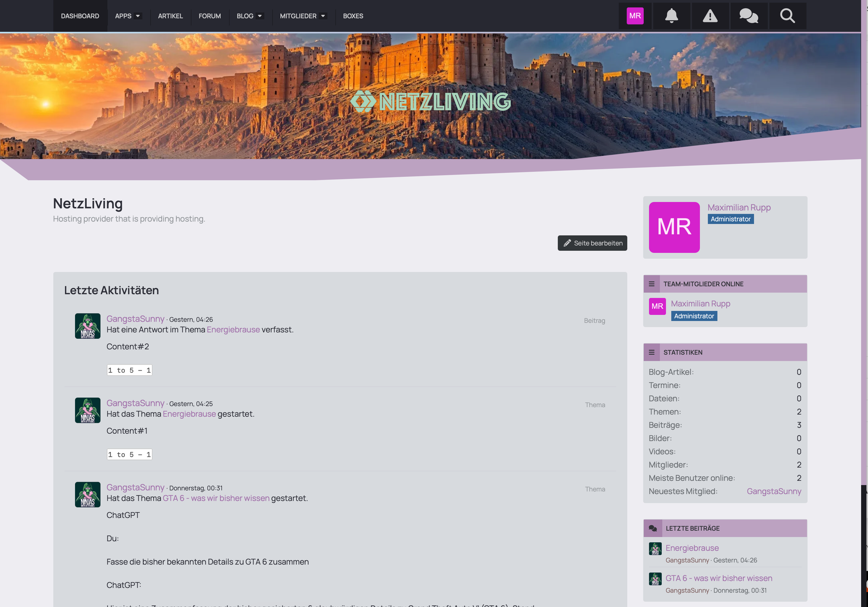The image size is (868, 607).
Task: Expand the Apps dropdown arrow
Action: coord(138,16)
